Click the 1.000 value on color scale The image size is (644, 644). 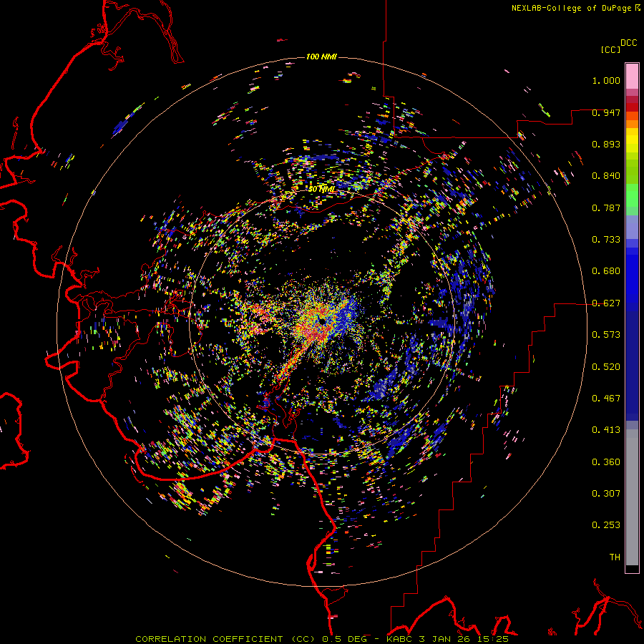click(x=606, y=80)
